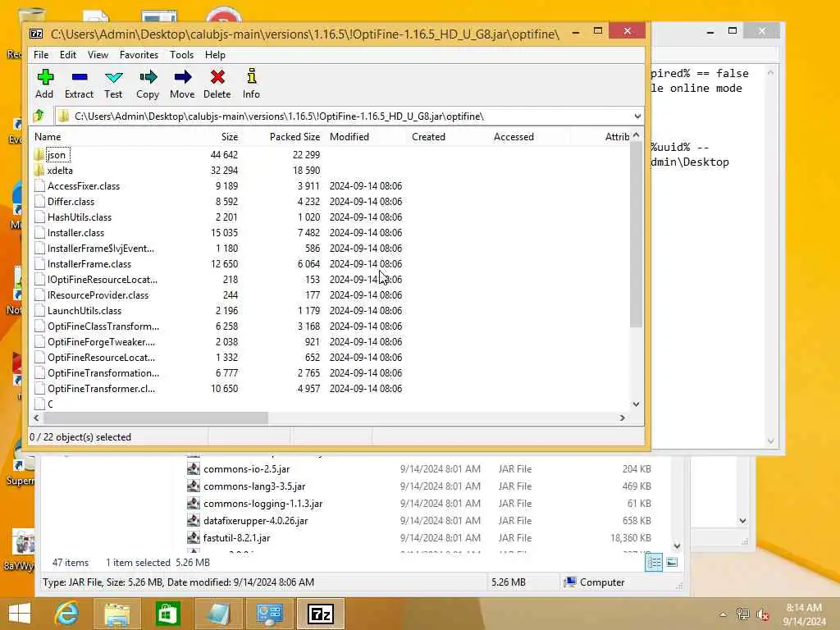Image resolution: width=840 pixels, height=630 pixels.
Task: Open the Favorites menu
Action: (139, 55)
